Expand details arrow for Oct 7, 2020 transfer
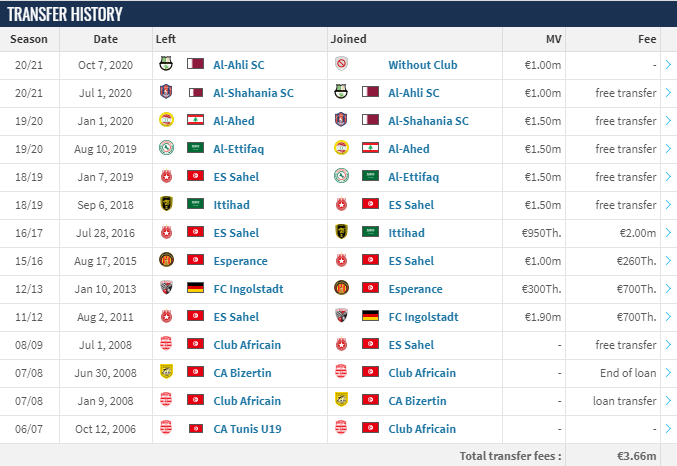This screenshot has height=466, width=677. [x=668, y=65]
